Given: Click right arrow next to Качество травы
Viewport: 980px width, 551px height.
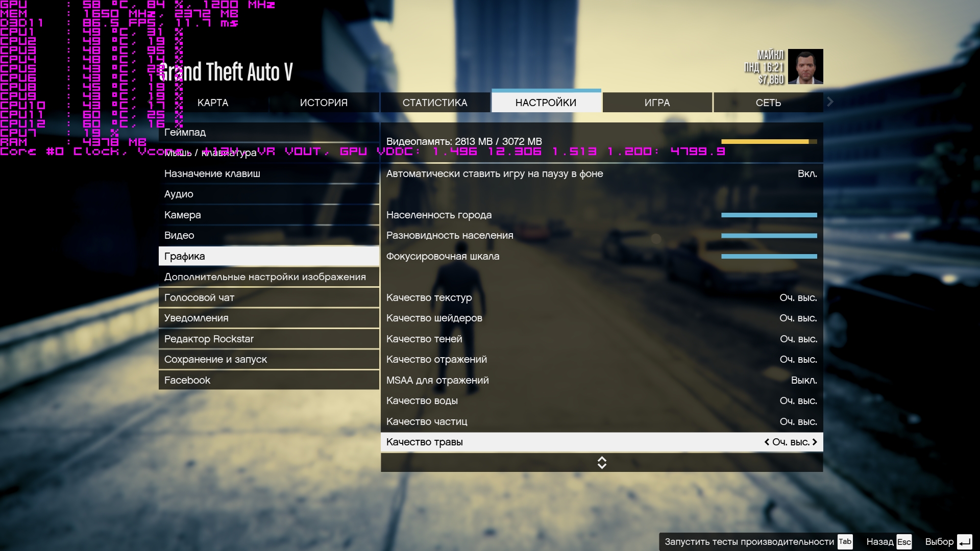Looking at the screenshot, I should (x=815, y=442).
